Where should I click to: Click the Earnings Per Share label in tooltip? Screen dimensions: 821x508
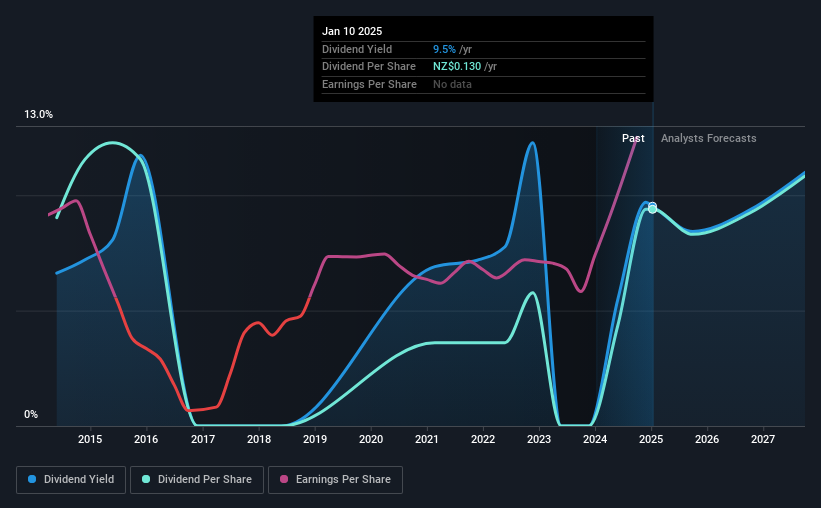[x=369, y=84]
